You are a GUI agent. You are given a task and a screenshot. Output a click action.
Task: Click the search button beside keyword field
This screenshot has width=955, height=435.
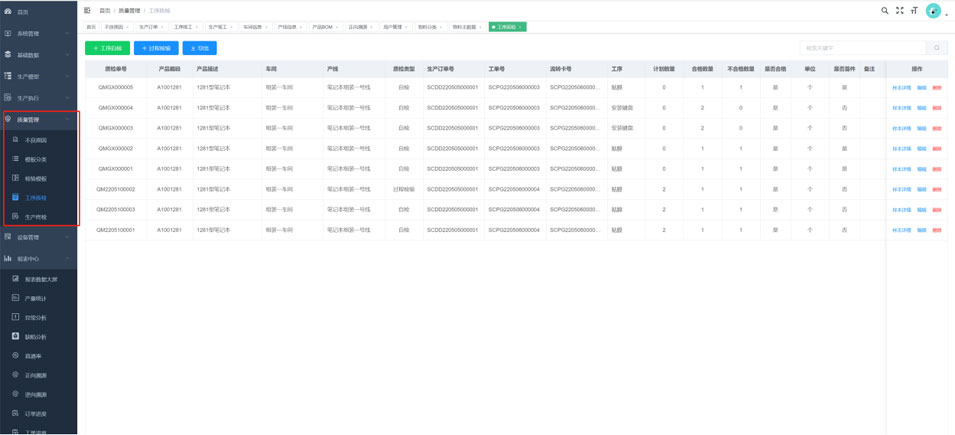tap(937, 48)
